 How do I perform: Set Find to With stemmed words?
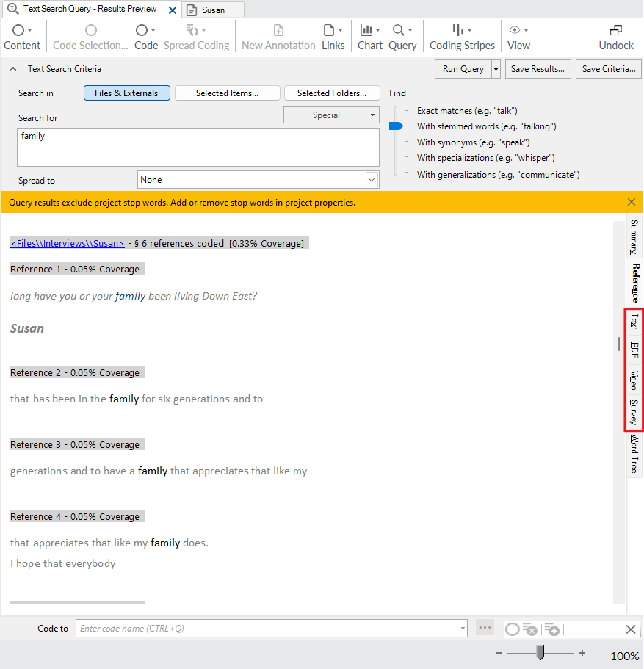487,126
